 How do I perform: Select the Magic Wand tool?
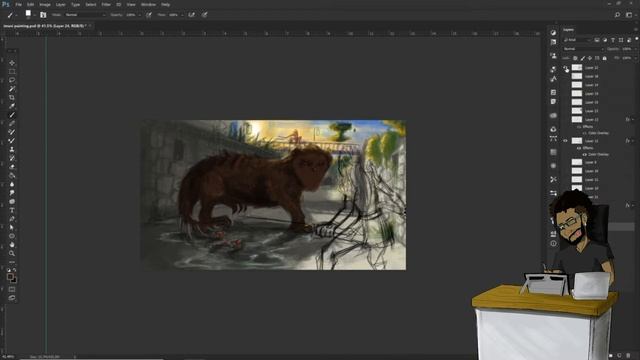pyautogui.click(x=12, y=89)
